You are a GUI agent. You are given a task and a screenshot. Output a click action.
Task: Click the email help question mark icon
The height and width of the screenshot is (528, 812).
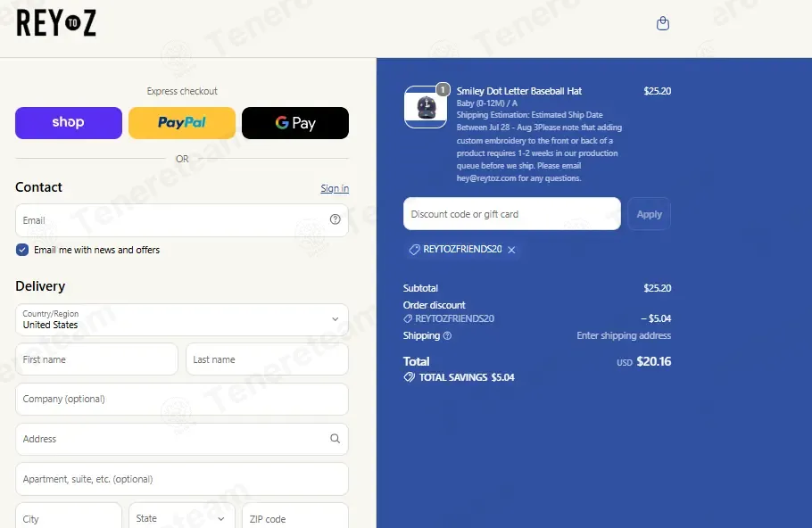[x=335, y=219]
